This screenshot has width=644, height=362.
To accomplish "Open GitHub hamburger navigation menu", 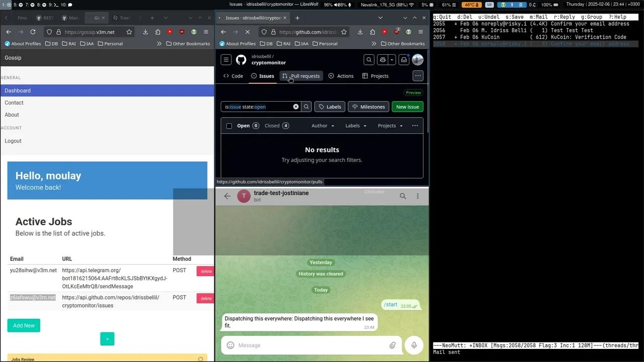I will click(226, 60).
